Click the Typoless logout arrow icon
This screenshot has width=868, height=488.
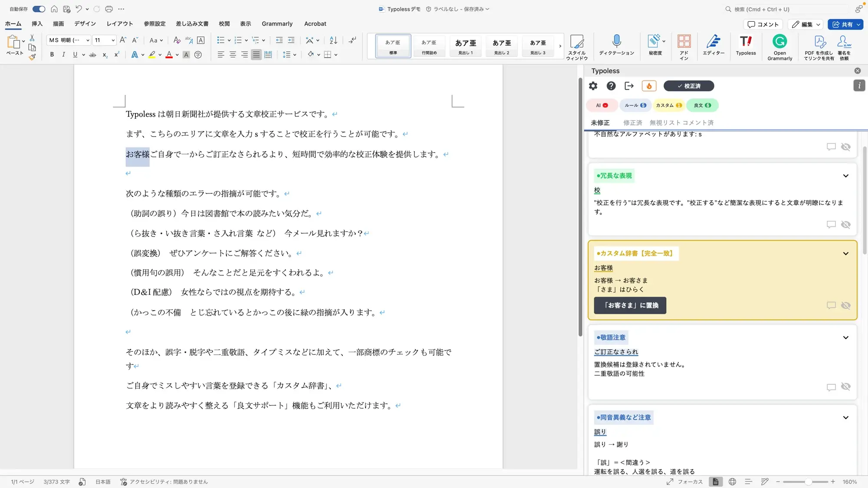click(629, 86)
